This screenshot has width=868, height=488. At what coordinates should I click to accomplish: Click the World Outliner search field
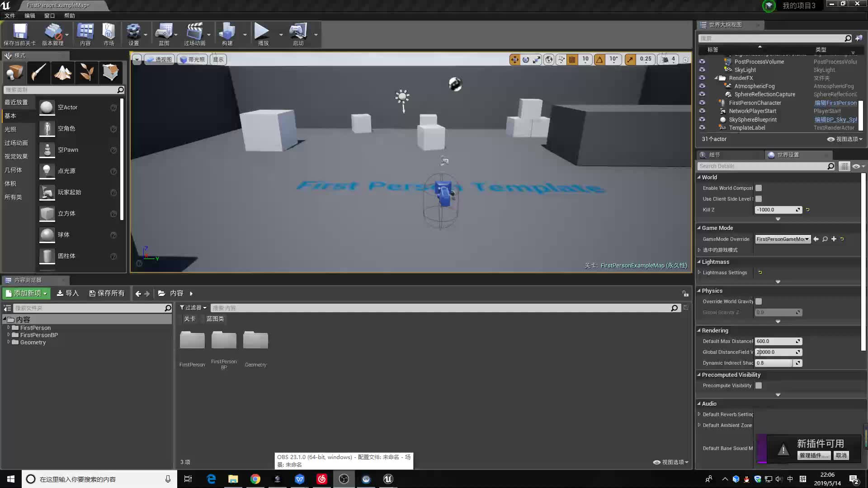coord(773,38)
